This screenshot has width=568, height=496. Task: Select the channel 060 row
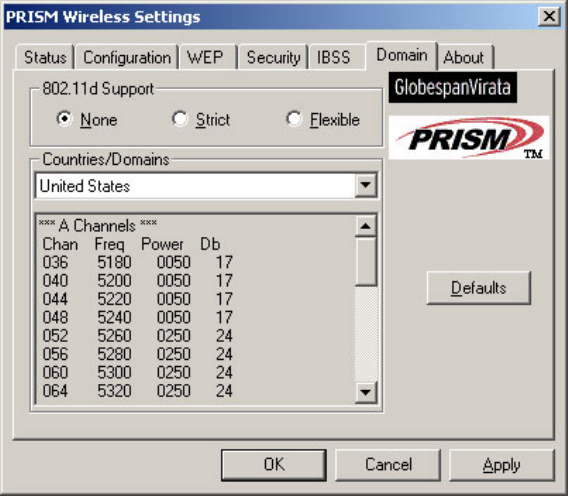pyautogui.click(x=138, y=372)
